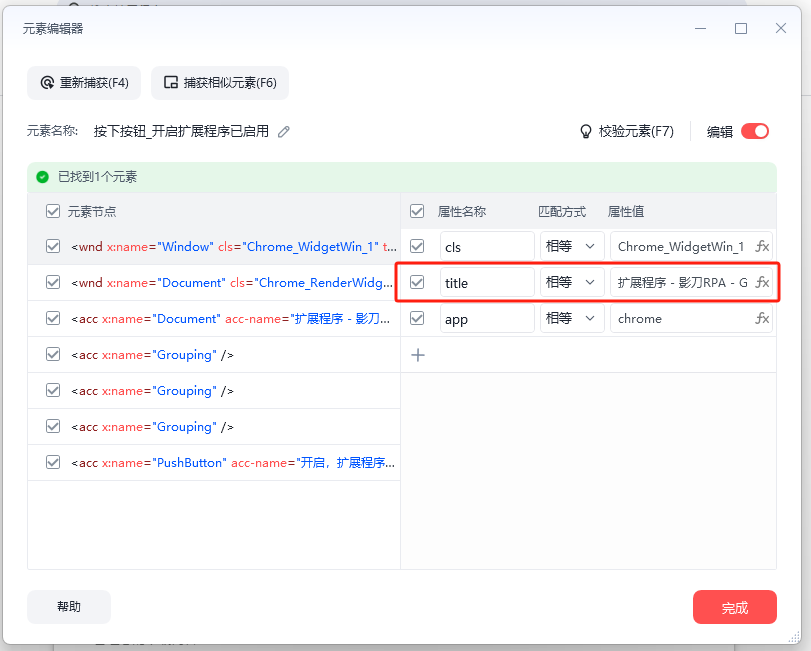Click the pencil icon to rename element

(x=284, y=131)
